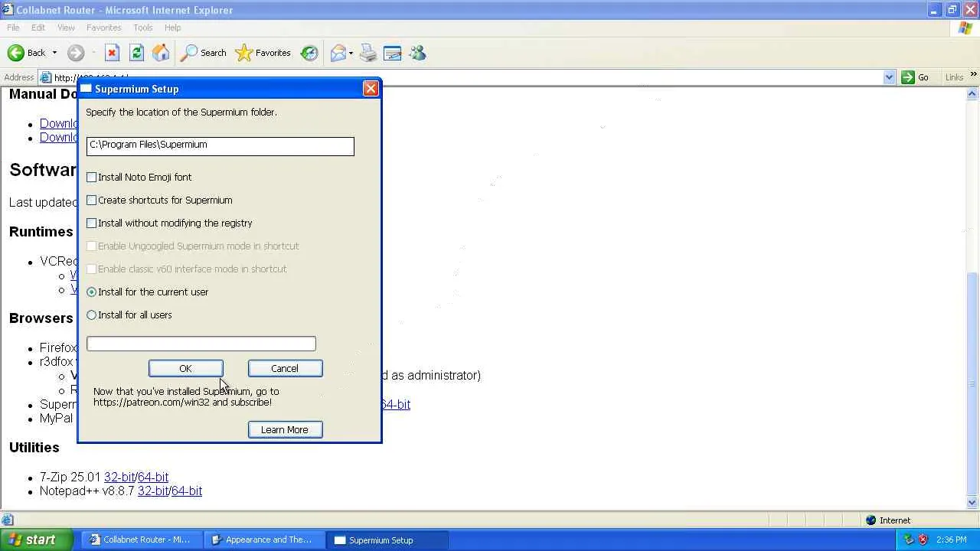The image size is (980, 551).
Task: Refresh the page using the toolbar icon
Action: (136, 53)
